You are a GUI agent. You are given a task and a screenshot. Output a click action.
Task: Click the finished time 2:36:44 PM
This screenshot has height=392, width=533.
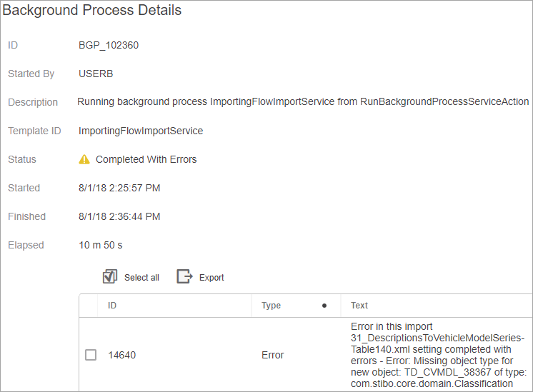tap(119, 216)
